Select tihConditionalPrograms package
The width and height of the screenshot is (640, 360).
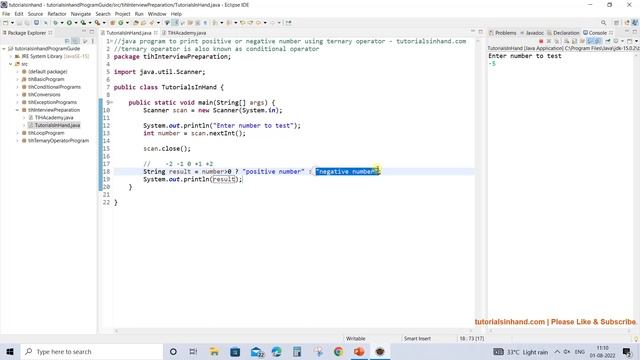(x=54, y=87)
